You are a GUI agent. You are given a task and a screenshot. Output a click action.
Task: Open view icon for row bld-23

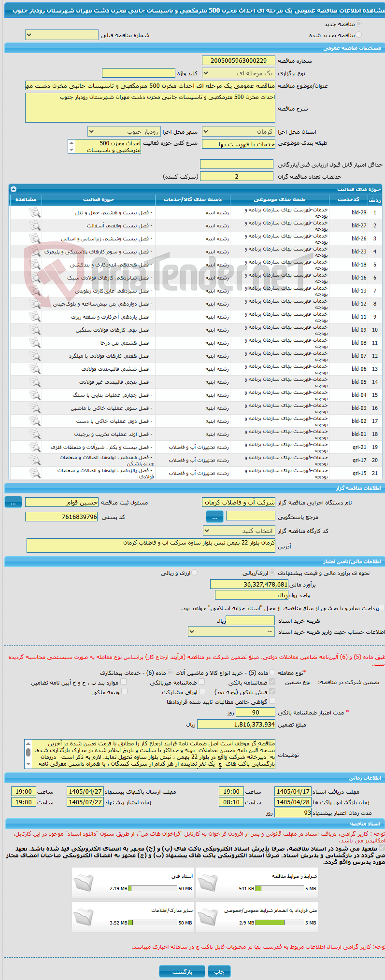coord(35,251)
